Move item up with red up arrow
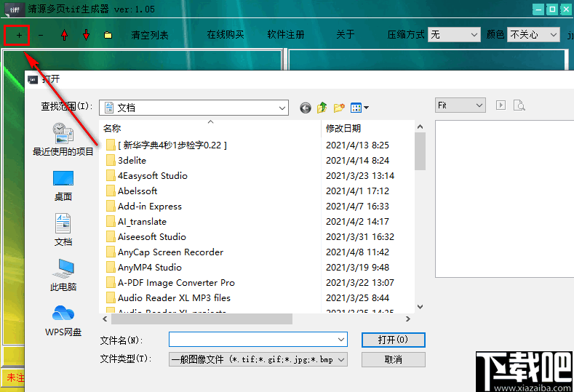 click(x=65, y=35)
